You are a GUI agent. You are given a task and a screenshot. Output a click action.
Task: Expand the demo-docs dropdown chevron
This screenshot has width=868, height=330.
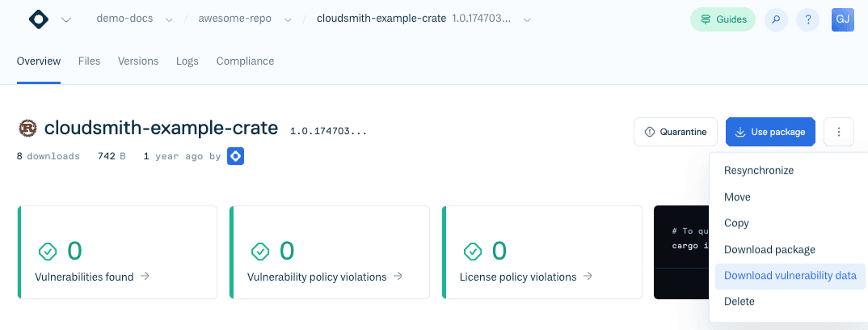(x=169, y=19)
